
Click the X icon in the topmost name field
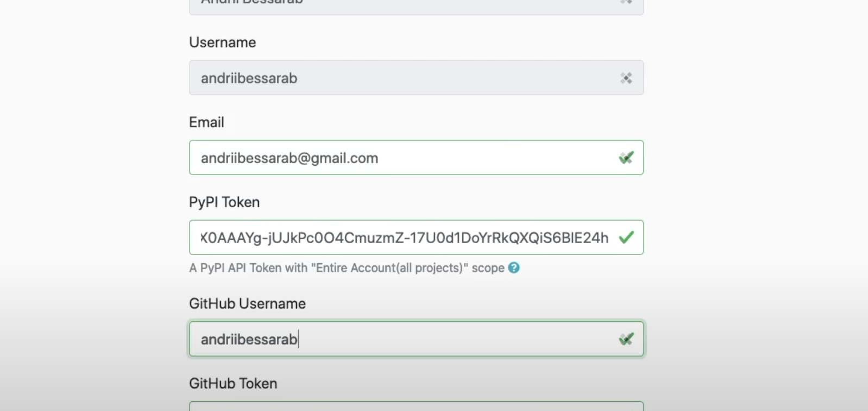626,2
